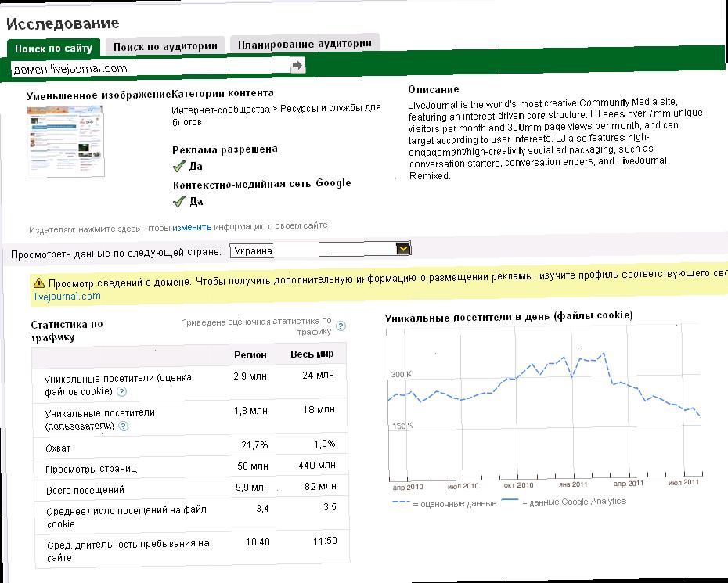This screenshot has width=728, height=583.
Task: Open help icon next to traffic statistics note
Action: click(x=341, y=326)
